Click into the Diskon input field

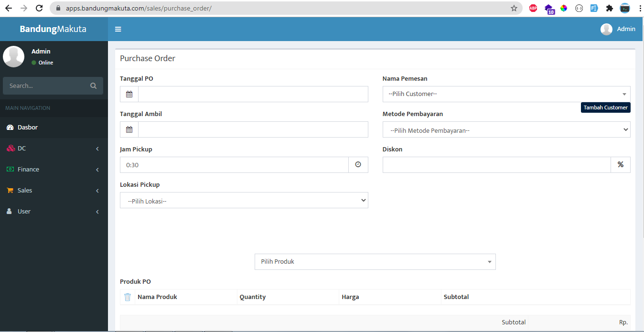coord(496,165)
